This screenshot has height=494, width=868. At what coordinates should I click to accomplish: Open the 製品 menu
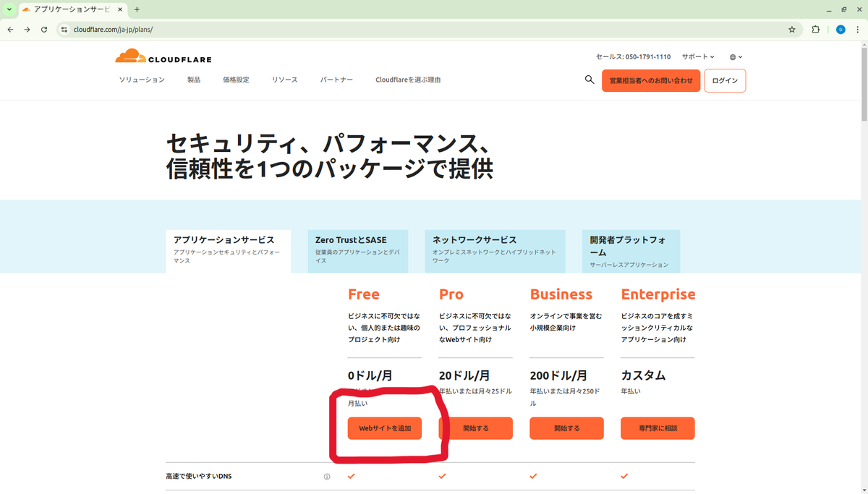tap(194, 80)
